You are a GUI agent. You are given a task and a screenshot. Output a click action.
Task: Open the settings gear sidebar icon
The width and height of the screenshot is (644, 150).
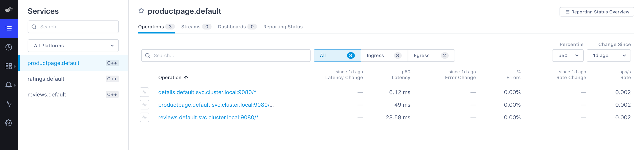tap(9, 123)
